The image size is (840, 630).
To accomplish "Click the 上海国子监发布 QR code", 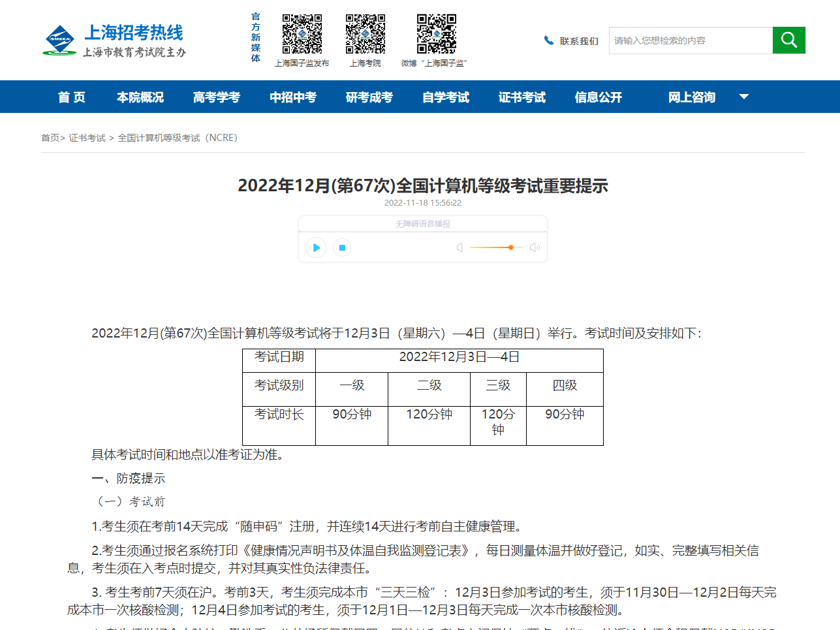I will click(302, 34).
